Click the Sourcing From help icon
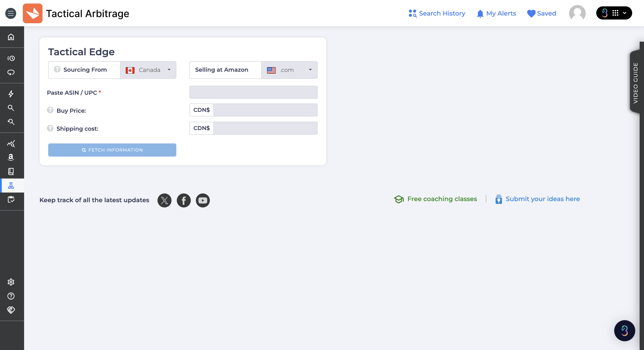Image resolution: width=644 pixels, height=350 pixels. click(57, 69)
